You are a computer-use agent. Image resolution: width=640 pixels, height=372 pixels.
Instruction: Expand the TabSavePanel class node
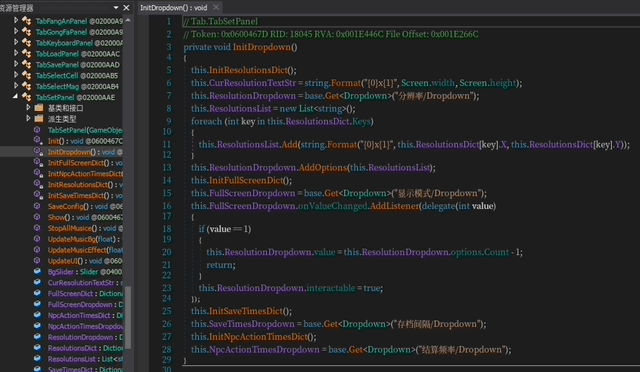point(16,64)
